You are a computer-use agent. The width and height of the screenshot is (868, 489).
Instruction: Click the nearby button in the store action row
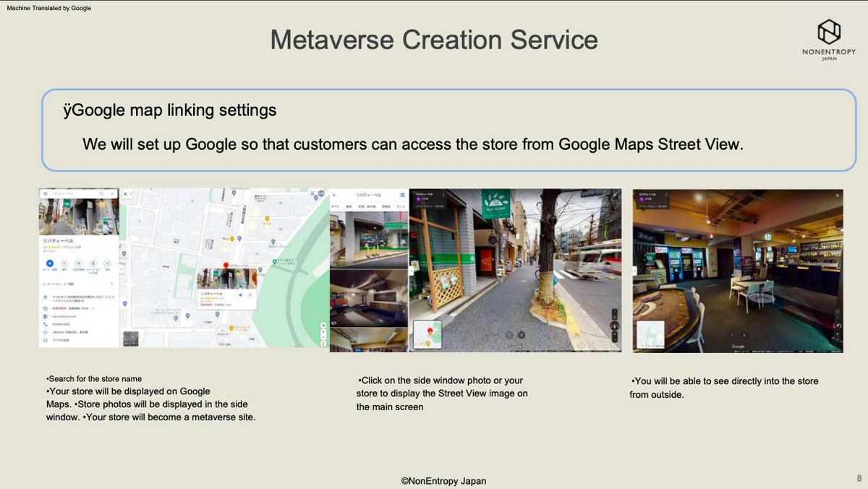(x=78, y=263)
